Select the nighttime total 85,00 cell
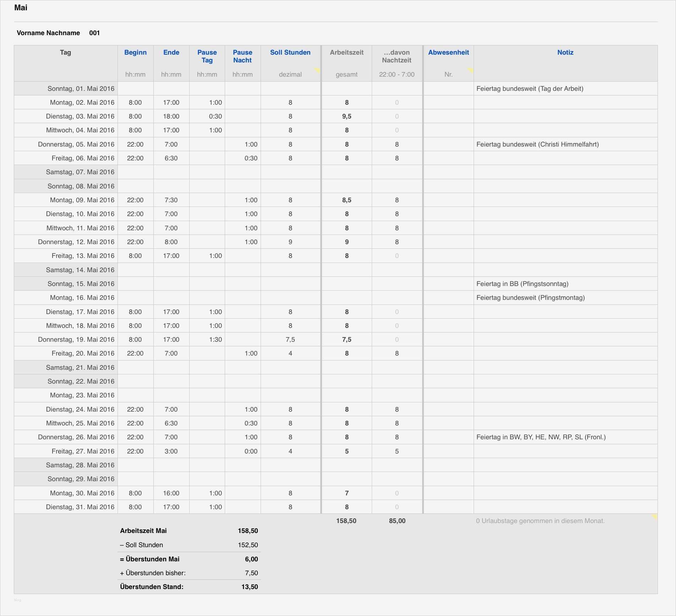 pyautogui.click(x=397, y=521)
